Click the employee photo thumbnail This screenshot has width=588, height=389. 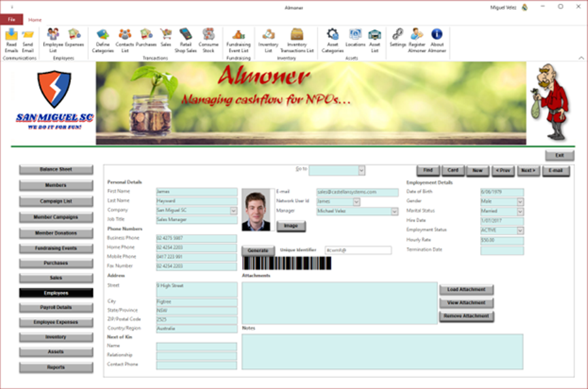[256, 210]
